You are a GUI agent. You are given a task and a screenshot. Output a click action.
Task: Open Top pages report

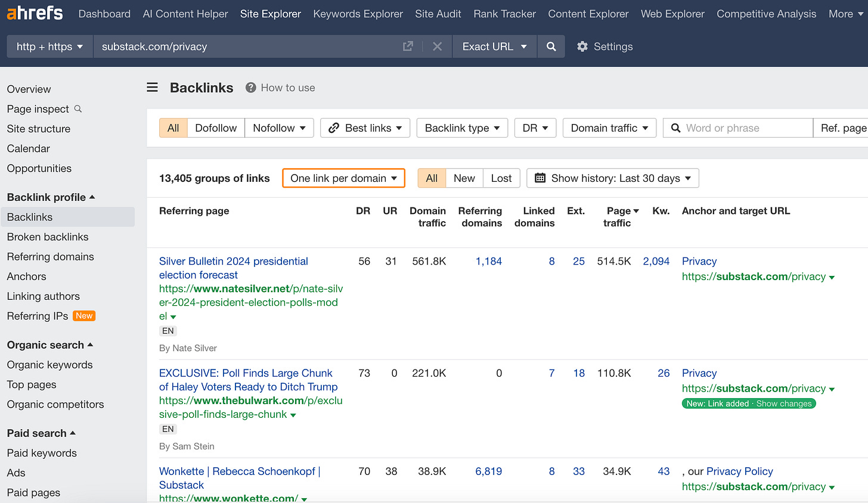(32, 384)
